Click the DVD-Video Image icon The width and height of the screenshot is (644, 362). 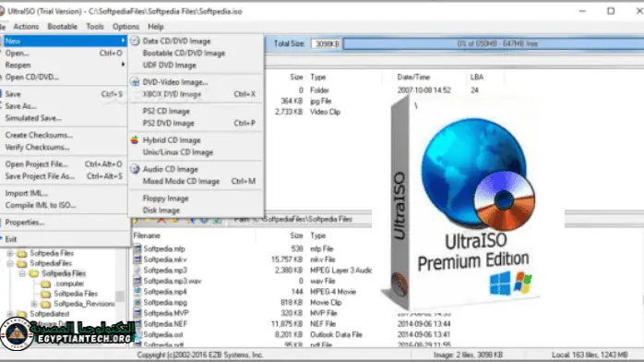(135, 82)
